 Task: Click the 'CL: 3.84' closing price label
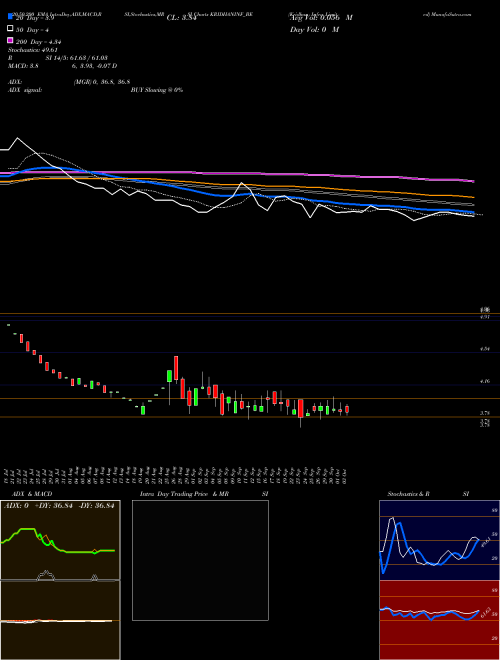(x=181, y=18)
